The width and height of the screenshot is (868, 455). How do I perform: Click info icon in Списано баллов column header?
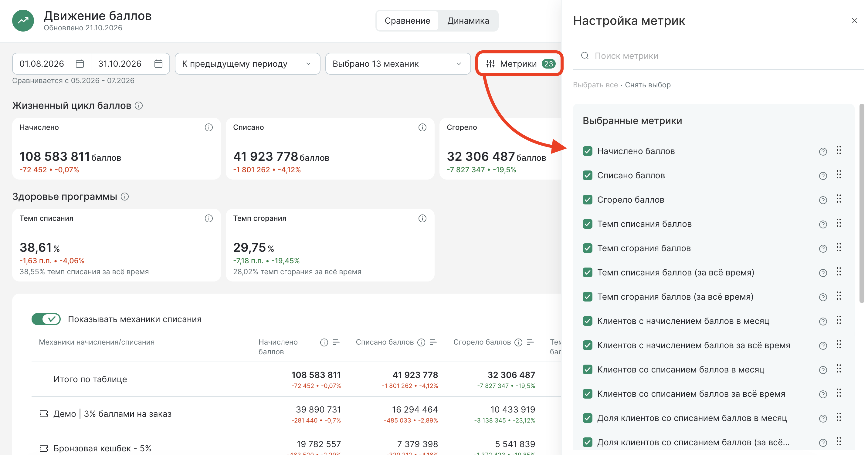click(x=421, y=342)
